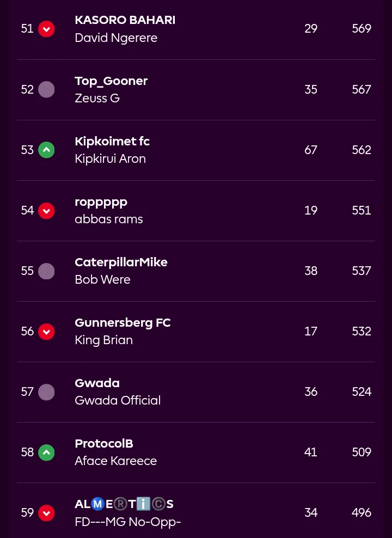
Task: Click the red down arrow at rank 51
Action: tap(46, 29)
